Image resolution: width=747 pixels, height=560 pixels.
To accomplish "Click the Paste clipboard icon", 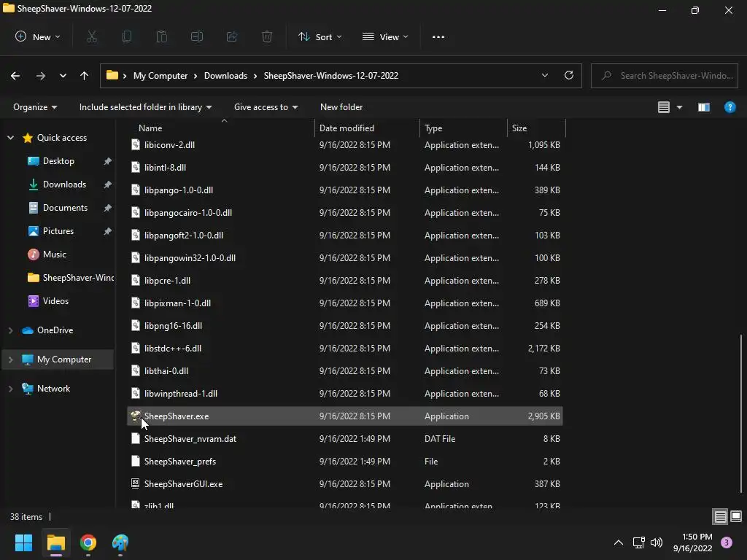I will 162,36.
